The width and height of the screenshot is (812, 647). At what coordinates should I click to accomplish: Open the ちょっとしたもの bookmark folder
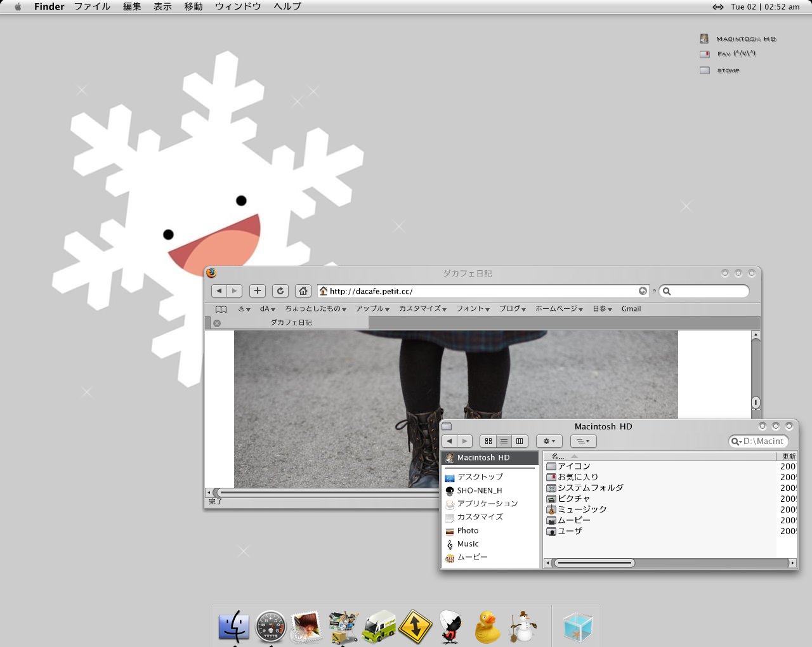315,309
